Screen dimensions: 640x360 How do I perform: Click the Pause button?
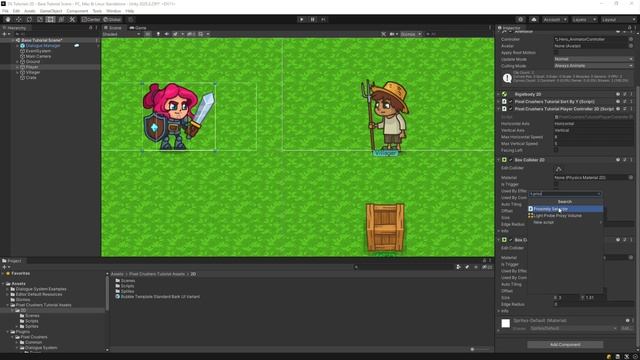[x=312, y=20]
